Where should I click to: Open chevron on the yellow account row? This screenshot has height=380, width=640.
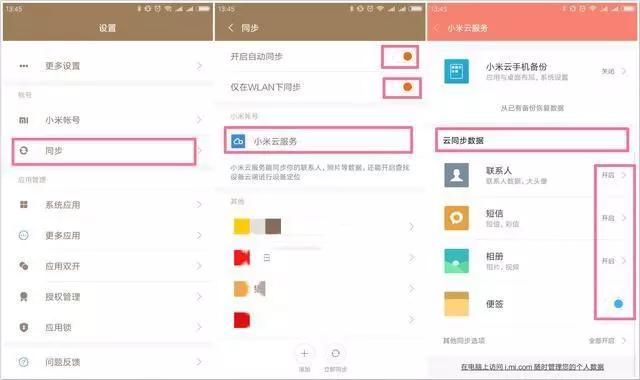pyautogui.click(x=411, y=227)
